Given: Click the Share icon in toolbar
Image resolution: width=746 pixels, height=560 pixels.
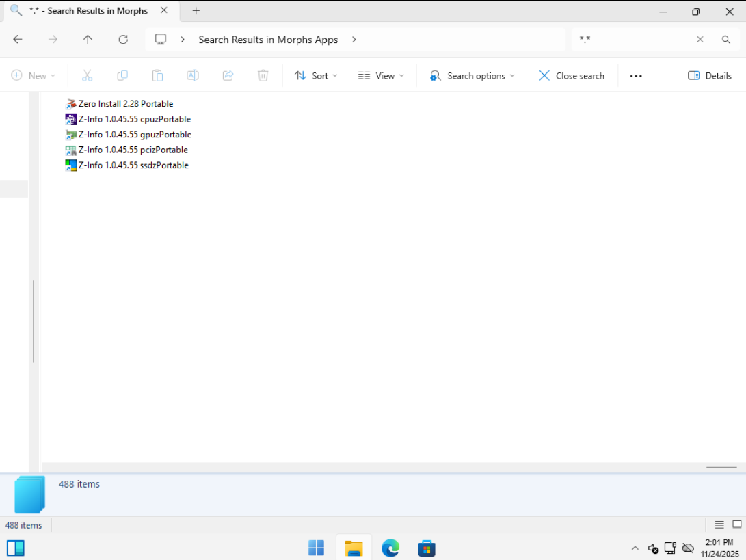Looking at the screenshot, I should point(228,76).
